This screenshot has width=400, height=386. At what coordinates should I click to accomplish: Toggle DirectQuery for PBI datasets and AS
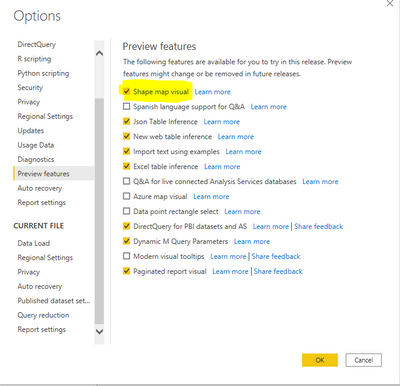click(x=126, y=226)
